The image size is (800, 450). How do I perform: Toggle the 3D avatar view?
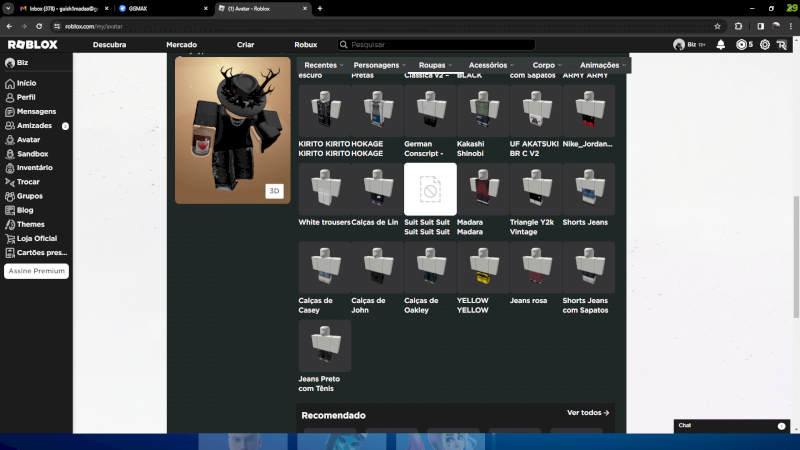coord(274,191)
